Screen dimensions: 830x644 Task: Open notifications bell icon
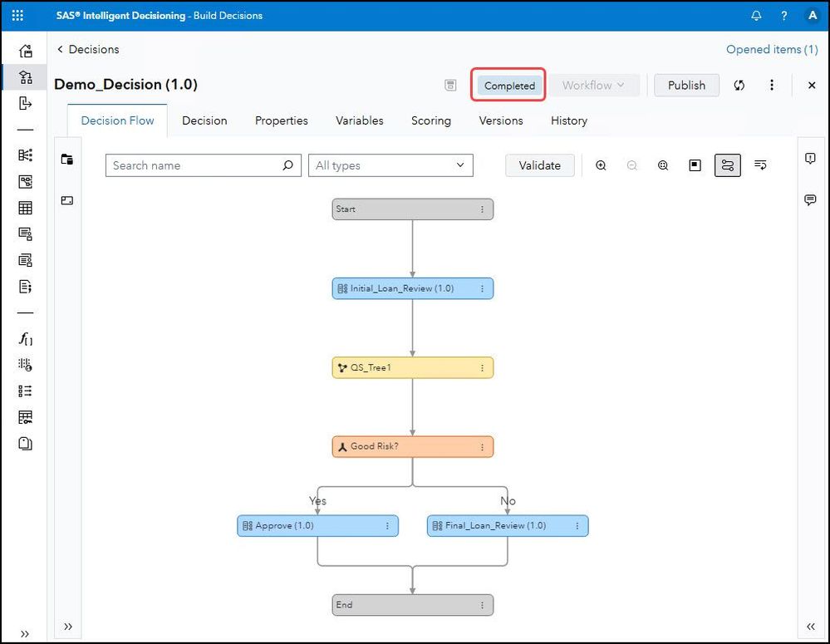pyautogui.click(x=756, y=15)
